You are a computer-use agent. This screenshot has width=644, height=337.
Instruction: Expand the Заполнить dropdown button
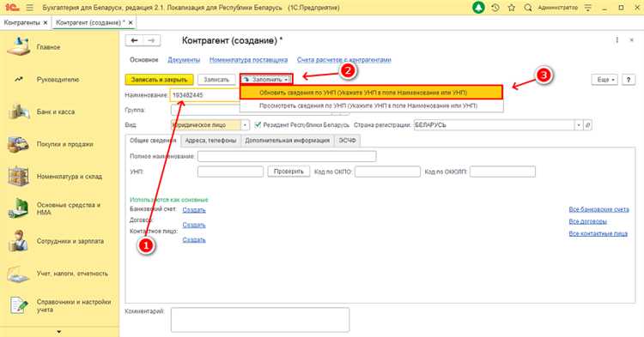(x=266, y=80)
